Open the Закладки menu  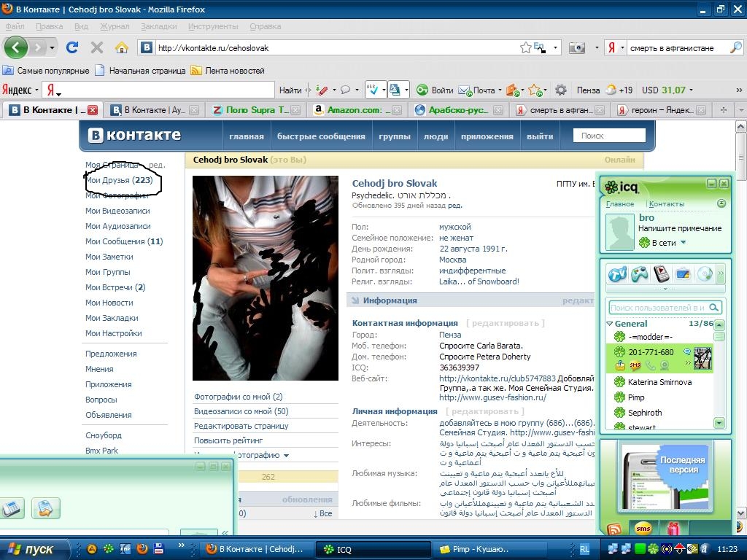[158, 26]
